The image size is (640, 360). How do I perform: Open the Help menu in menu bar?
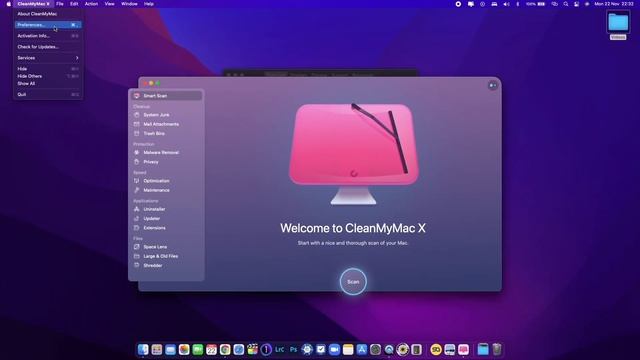pos(149,4)
